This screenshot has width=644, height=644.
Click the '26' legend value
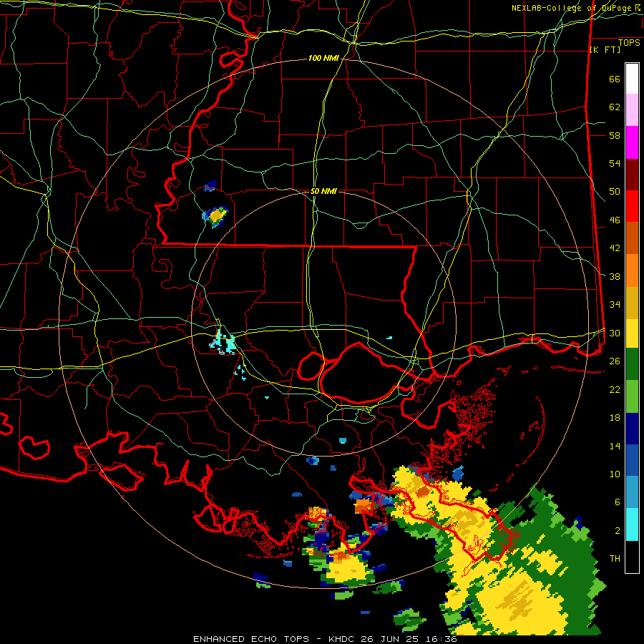(x=615, y=361)
